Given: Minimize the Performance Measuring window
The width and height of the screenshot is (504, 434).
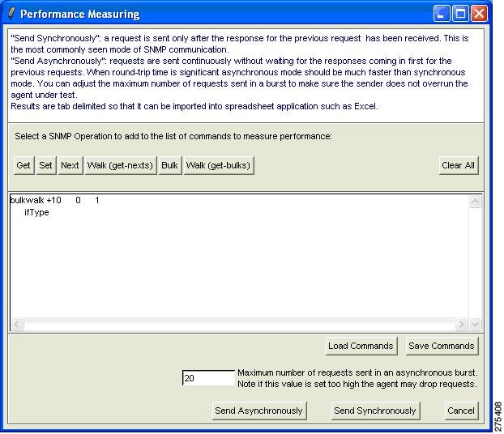Looking at the screenshot, I should (x=442, y=14).
